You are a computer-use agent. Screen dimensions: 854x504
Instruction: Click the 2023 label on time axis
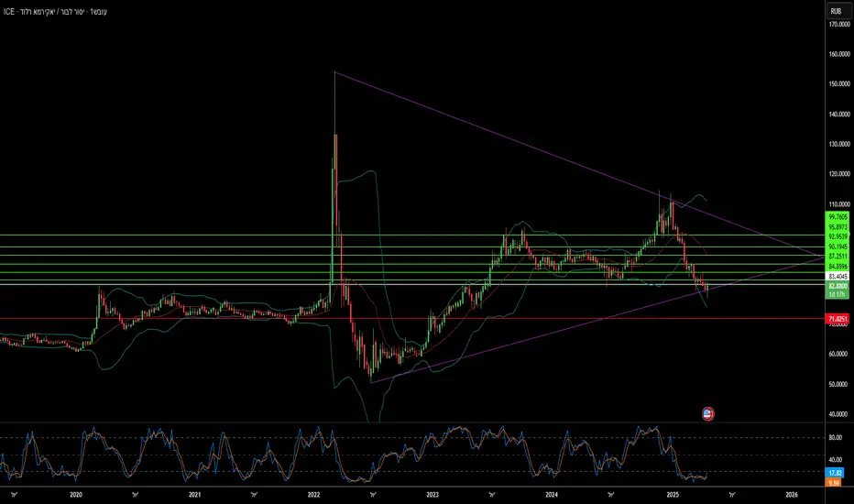click(x=432, y=495)
